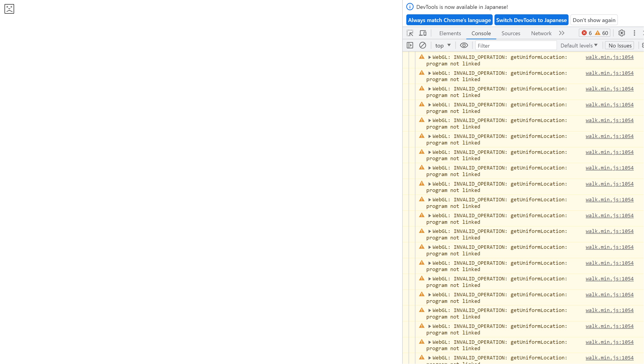The width and height of the screenshot is (644, 364).
Task: Open the topmost walk.min.js:1054 source link
Action: 609,57
